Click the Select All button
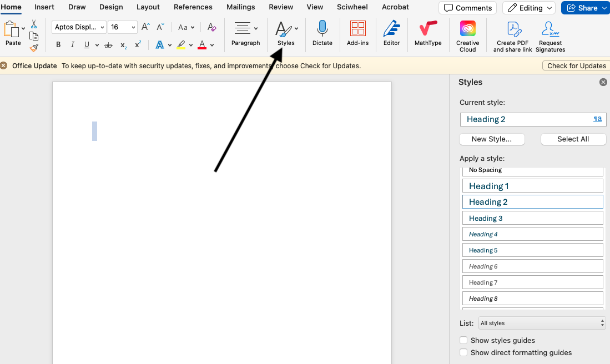 point(573,139)
